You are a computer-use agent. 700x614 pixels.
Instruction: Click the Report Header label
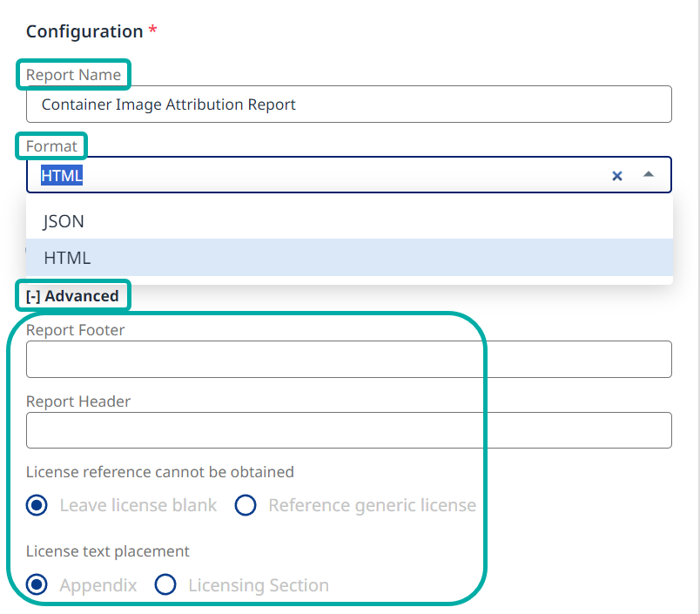(78, 401)
